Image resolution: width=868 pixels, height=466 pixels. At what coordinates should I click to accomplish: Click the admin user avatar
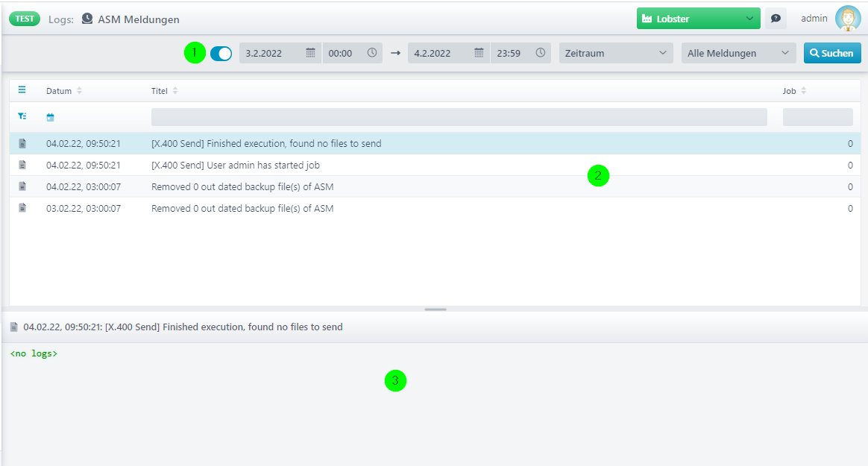(848, 19)
